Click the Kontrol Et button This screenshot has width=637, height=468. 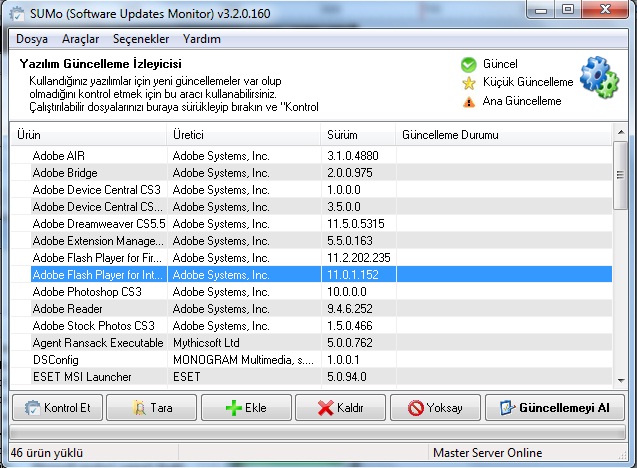pyautogui.click(x=57, y=407)
